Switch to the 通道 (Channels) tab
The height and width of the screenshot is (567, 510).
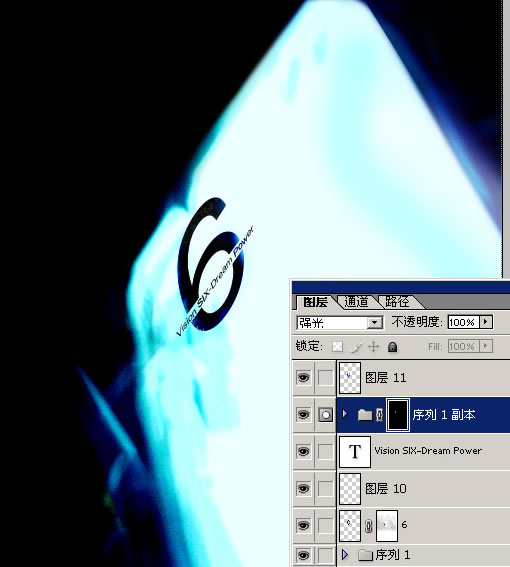[356, 302]
